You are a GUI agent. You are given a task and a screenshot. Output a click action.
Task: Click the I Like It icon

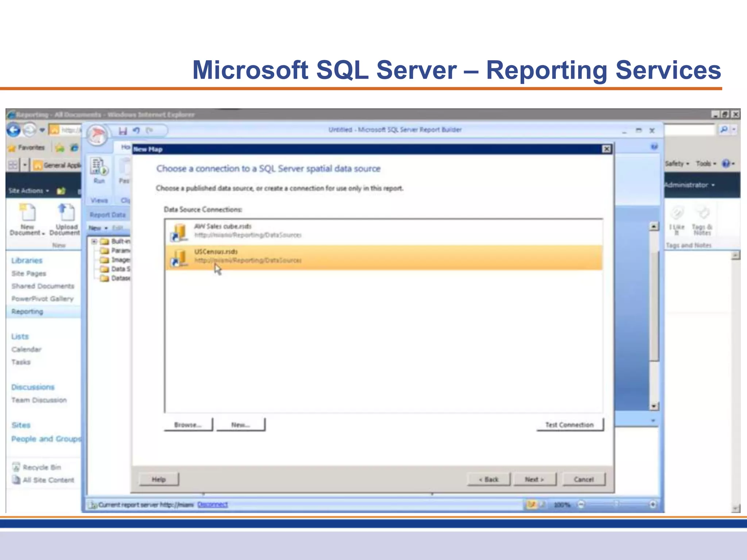point(677,213)
